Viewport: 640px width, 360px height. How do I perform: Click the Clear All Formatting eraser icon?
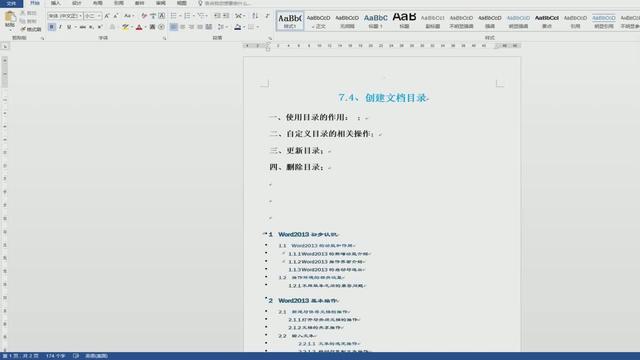[x=144, y=16]
